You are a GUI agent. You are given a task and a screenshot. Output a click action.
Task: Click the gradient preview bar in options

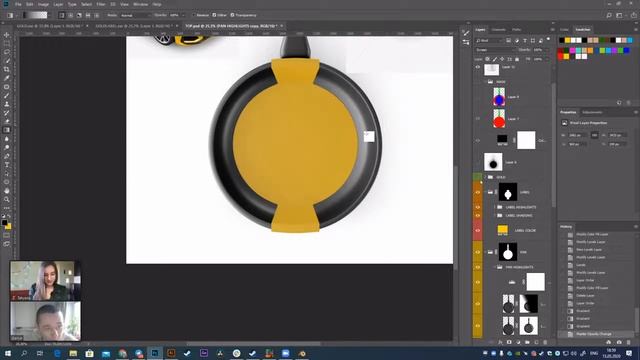35,15
